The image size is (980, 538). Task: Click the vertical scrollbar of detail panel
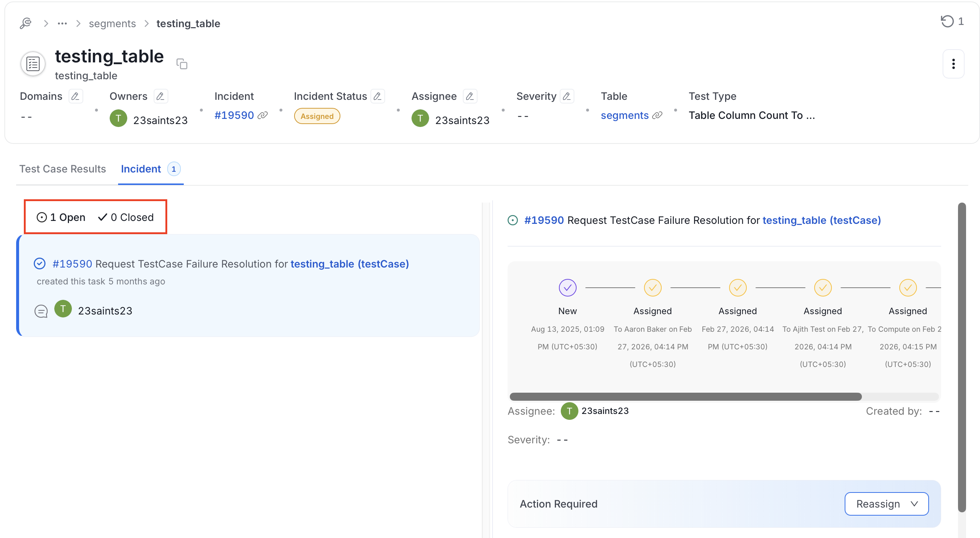pos(962,357)
